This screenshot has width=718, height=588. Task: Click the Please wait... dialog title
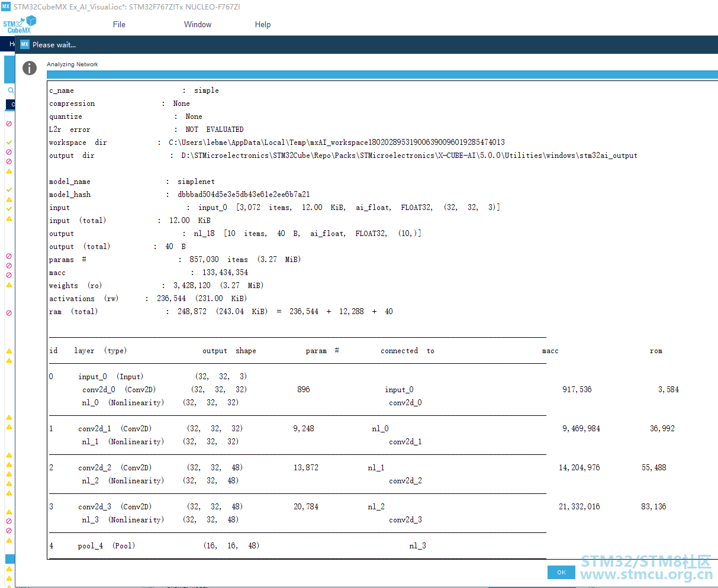coord(54,44)
